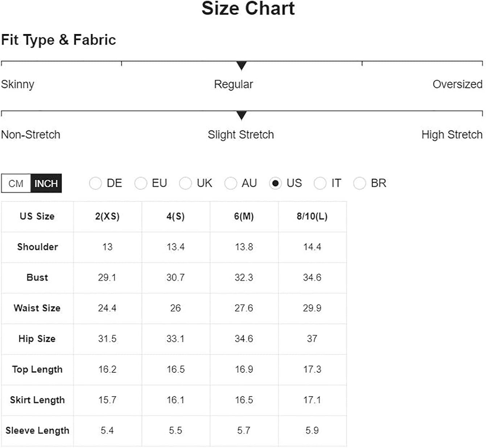Click the High Stretch label
Viewport: 486px width, 448px height.
[x=452, y=135]
